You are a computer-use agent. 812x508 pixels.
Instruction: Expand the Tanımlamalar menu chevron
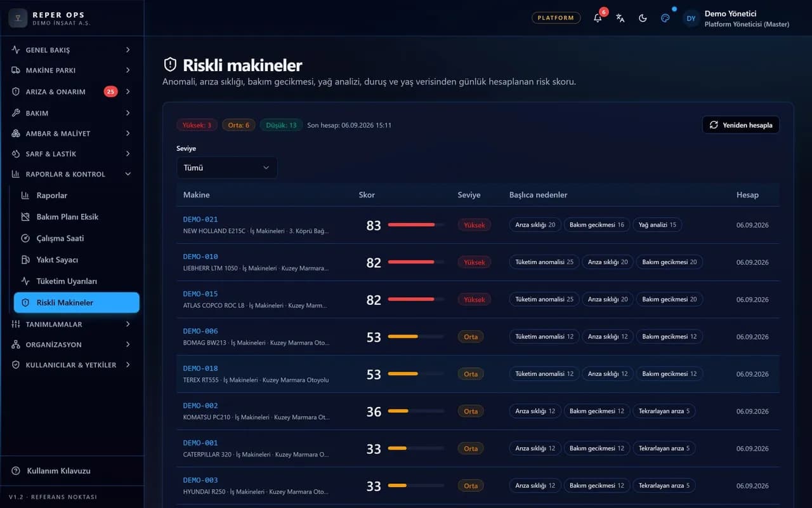point(128,324)
